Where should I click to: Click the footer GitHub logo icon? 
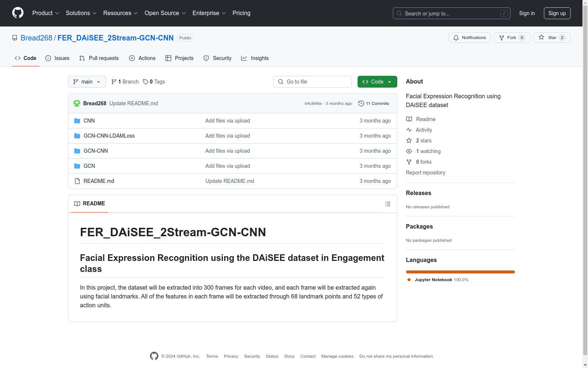tap(154, 356)
